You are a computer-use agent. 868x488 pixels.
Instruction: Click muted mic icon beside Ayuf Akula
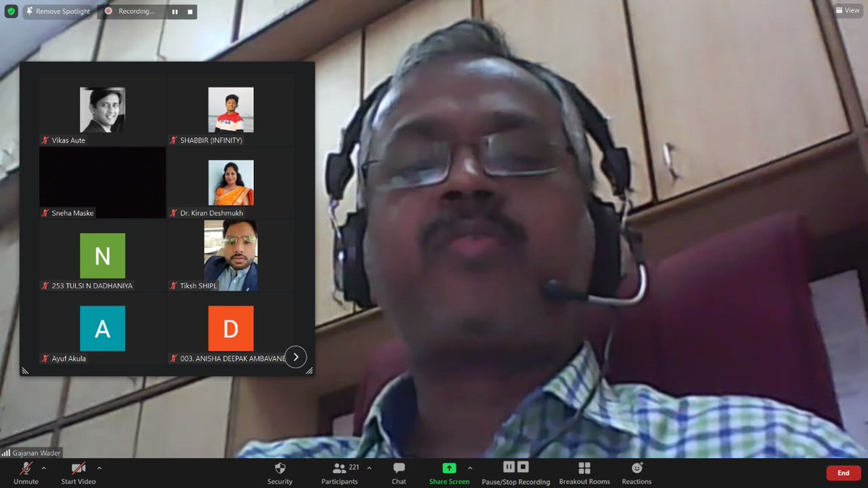(x=46, y=358)
